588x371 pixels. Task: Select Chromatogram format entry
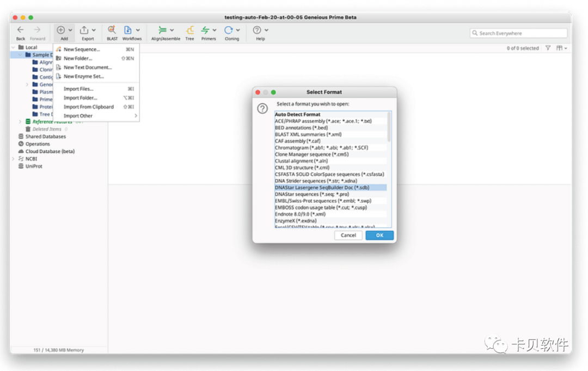click(x=330, y=147)
